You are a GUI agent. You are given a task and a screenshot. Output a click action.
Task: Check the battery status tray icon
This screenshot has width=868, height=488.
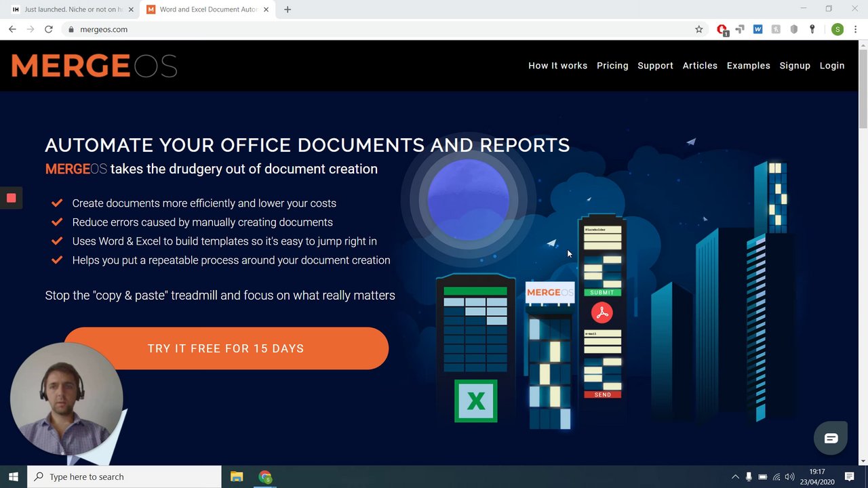click(x=763, y=477)
